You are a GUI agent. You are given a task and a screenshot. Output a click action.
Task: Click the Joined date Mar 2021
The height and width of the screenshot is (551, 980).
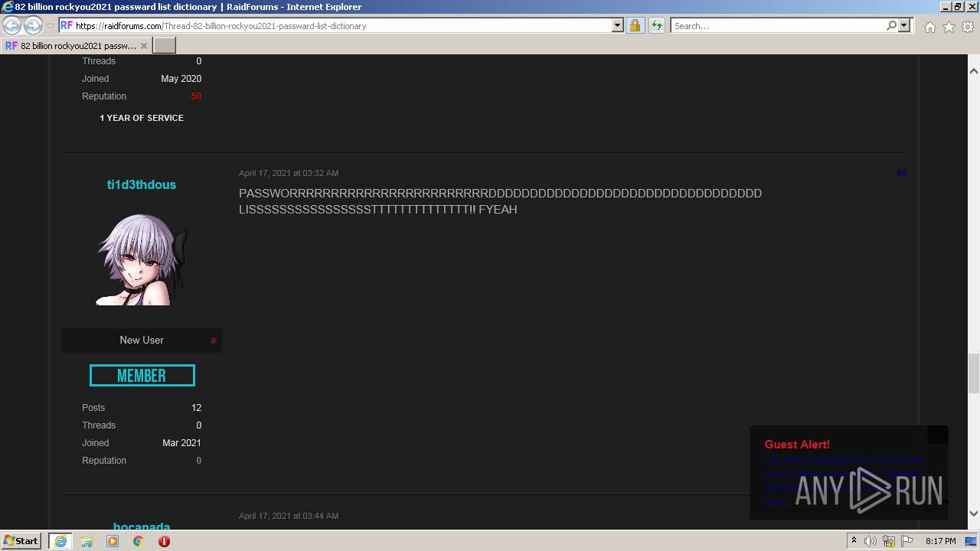point(182,443)
